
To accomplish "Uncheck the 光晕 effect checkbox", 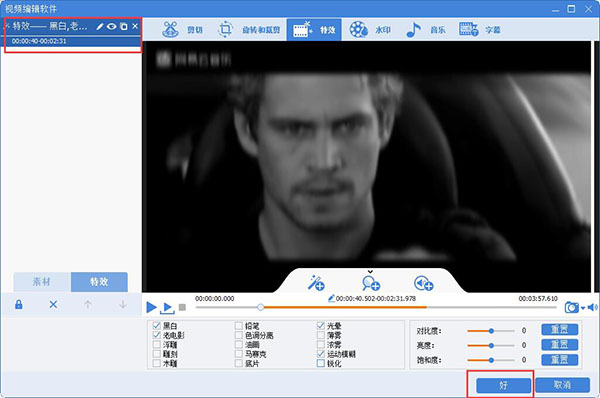I will 321,326.
